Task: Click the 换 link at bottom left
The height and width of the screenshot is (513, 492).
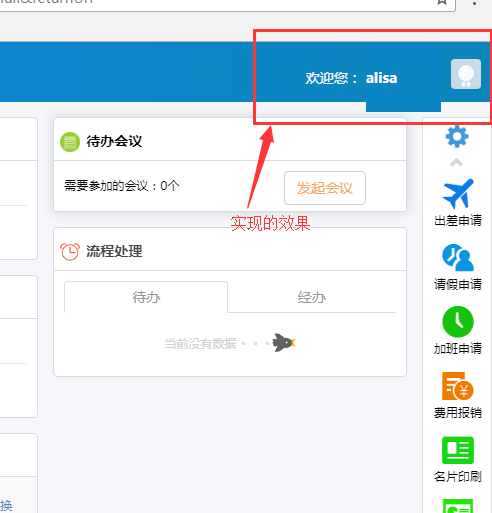Action: (6, 506)
